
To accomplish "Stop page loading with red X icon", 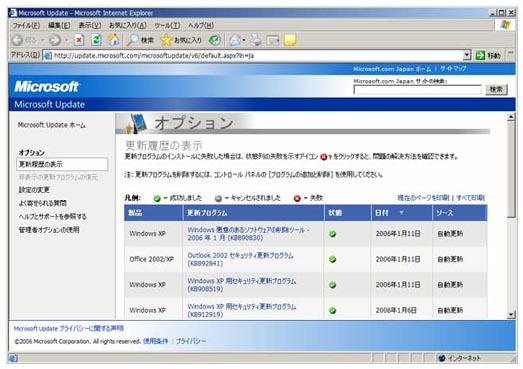I will [79, 40].
